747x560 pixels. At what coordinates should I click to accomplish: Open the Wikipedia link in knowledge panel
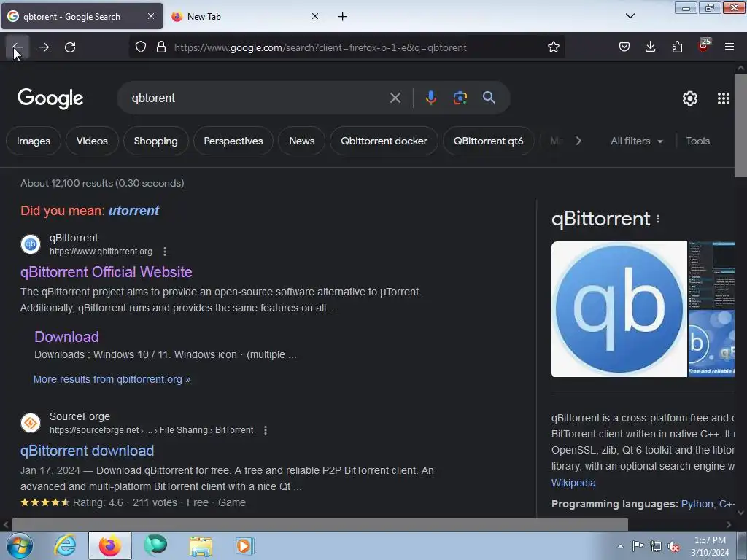(x=573, y=483)
